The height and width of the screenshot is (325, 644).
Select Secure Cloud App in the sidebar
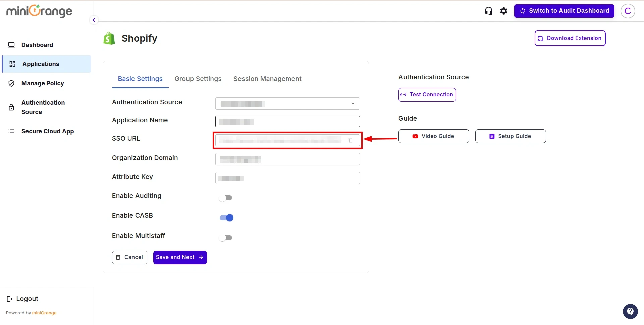pyautogui.click(x=48, y=131)
